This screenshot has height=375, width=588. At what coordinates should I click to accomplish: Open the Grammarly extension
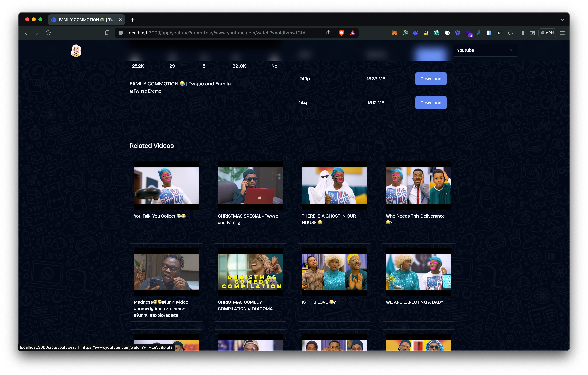coord(437,33)
